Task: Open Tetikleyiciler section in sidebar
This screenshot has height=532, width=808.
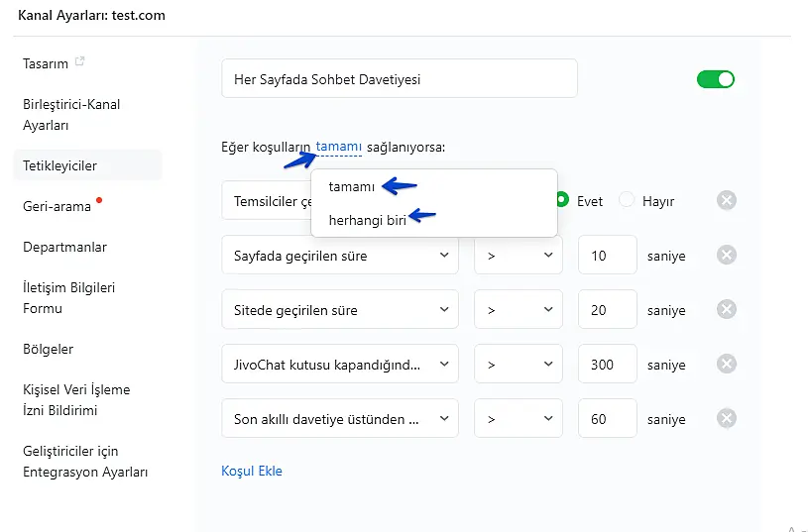Action: (60, 165)
